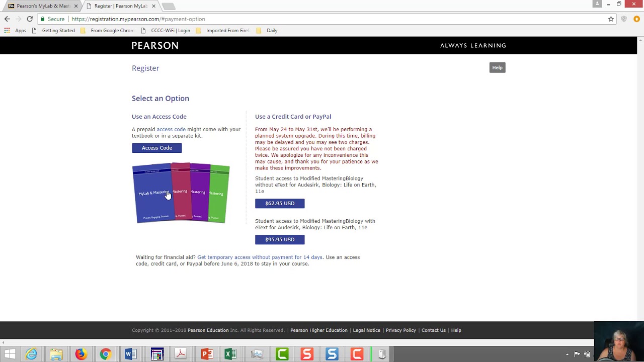The height and width of the screenshot is (362, 644).
Task: Click the blue Access Code button
Action: click(156, 148)
